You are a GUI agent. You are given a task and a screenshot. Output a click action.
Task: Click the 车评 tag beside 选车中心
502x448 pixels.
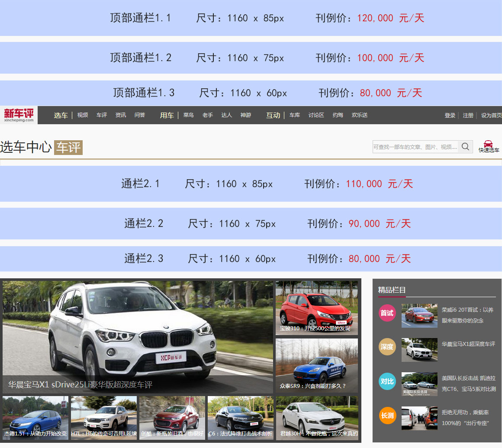click(x=68, y=148)
